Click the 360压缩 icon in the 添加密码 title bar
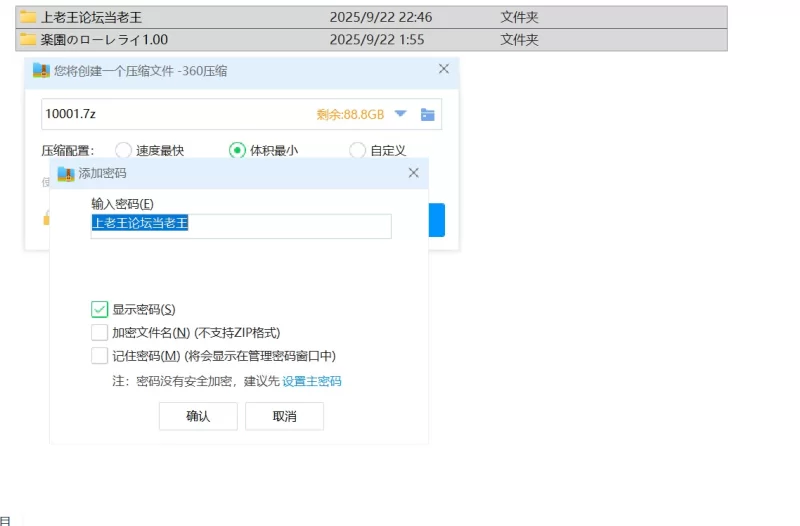 (66, 173)
